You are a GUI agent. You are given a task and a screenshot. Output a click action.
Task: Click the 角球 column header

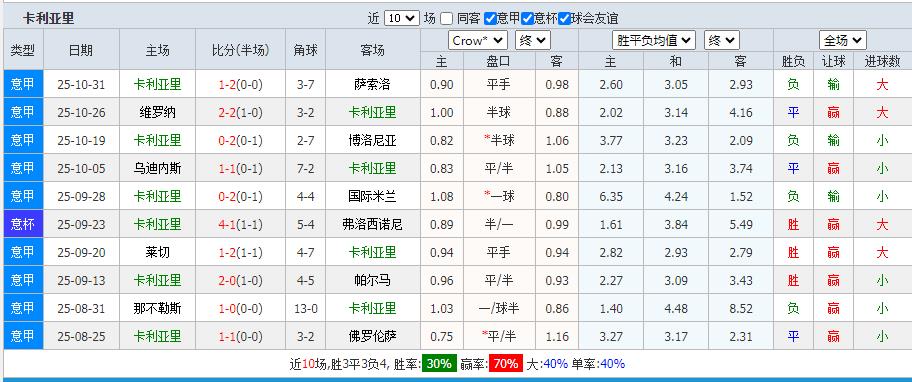pyautogui.click(x=305, y=50)
